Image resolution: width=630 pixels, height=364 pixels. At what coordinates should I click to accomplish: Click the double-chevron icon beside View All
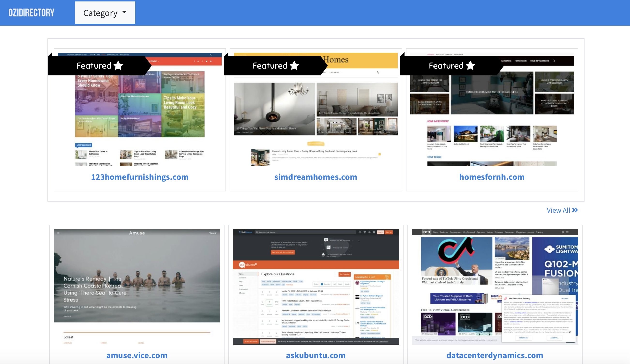[x=575, y=210]
